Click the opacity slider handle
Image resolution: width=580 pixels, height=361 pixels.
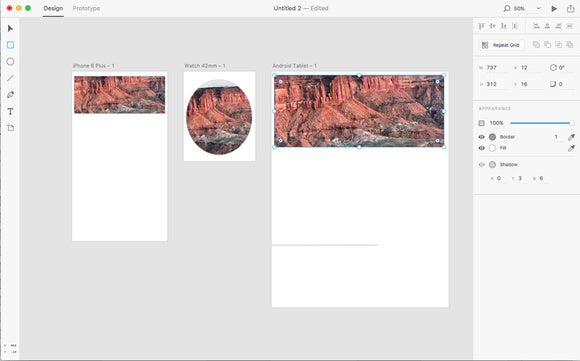[571, 123]
